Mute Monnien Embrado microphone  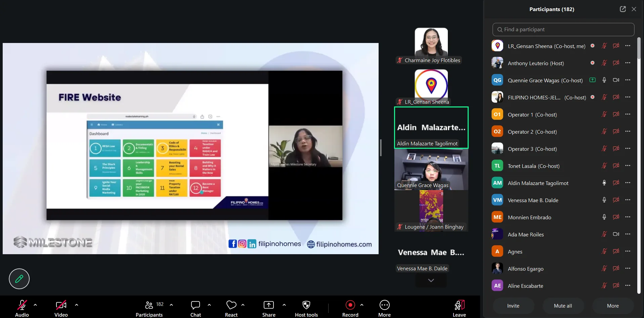604,217
